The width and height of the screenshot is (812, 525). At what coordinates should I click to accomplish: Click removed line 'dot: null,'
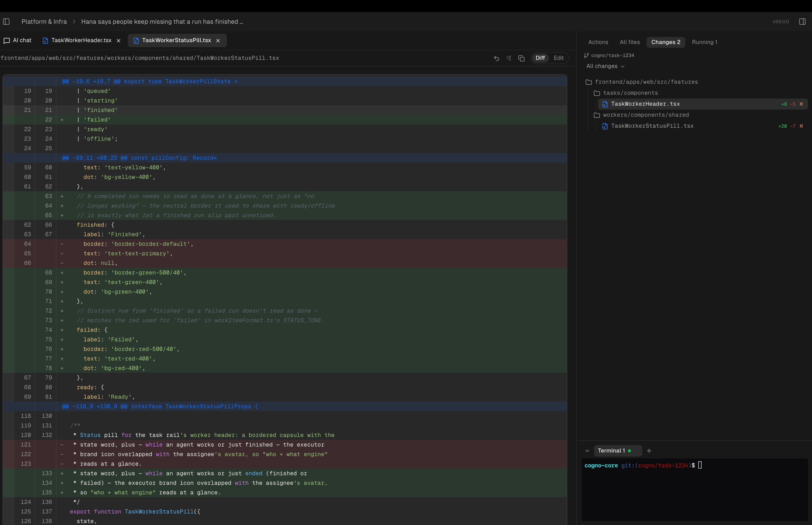285,263
